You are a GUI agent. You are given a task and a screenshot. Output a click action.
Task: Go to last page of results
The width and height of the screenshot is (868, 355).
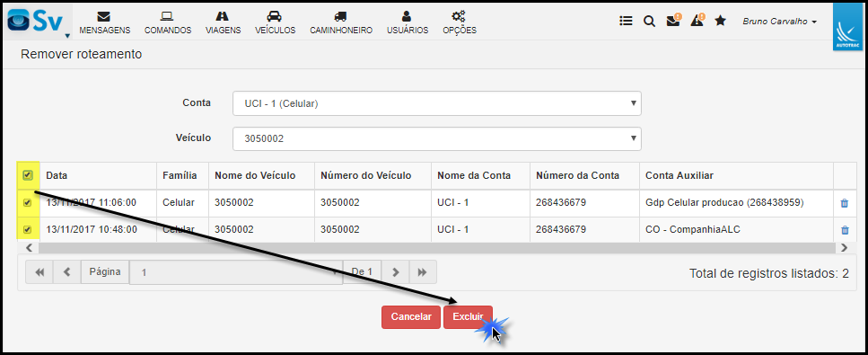(423, 271)
